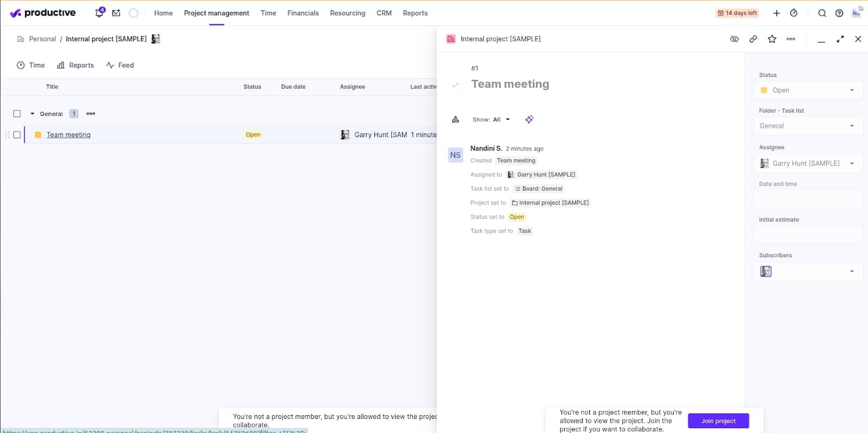Open the timer stopwatch icon
The image size is (868, 433).
[x=794, y=13]
